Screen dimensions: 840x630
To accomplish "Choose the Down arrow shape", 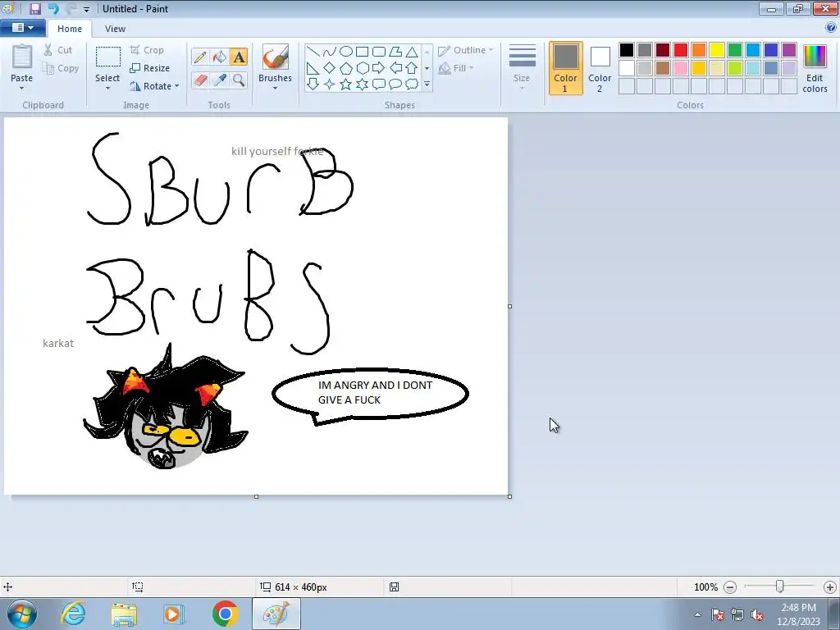I will coord(313,84).
